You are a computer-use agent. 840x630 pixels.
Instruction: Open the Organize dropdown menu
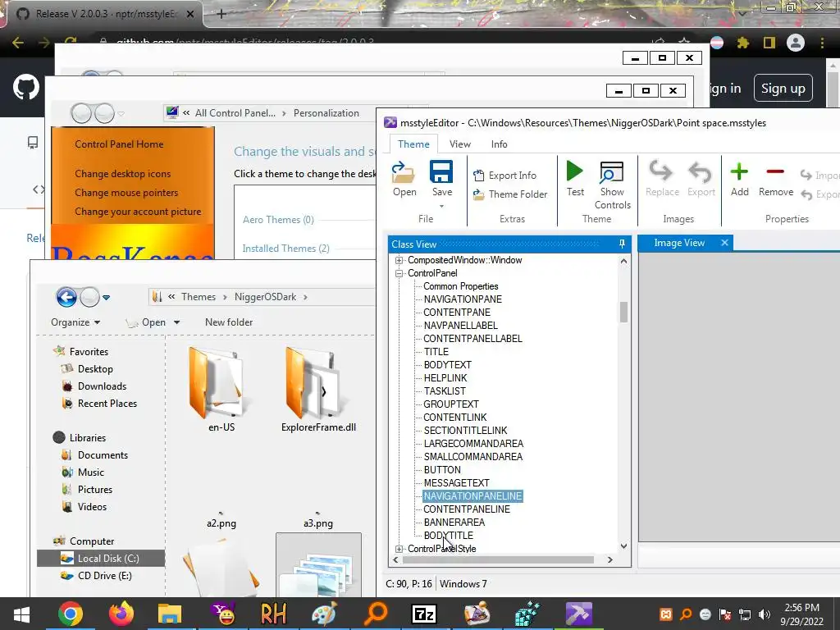pos(75,322)
